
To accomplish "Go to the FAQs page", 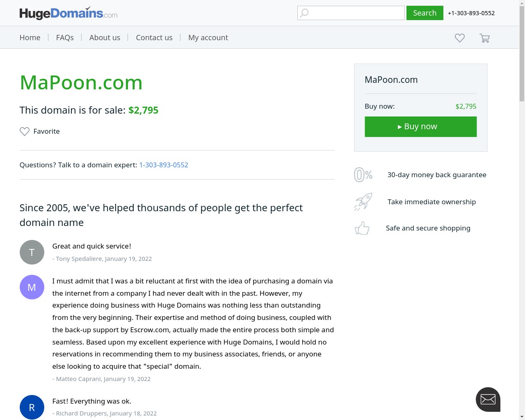I will [65, 38].
